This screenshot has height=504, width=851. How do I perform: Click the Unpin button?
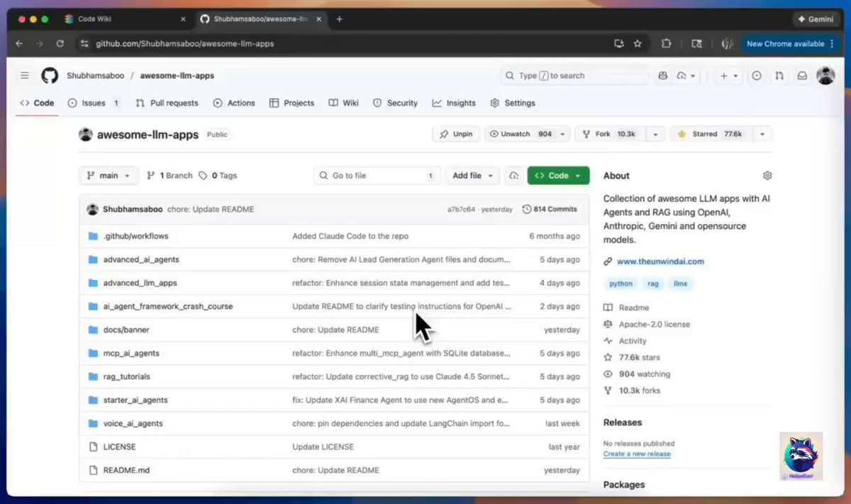pos(456,134)
